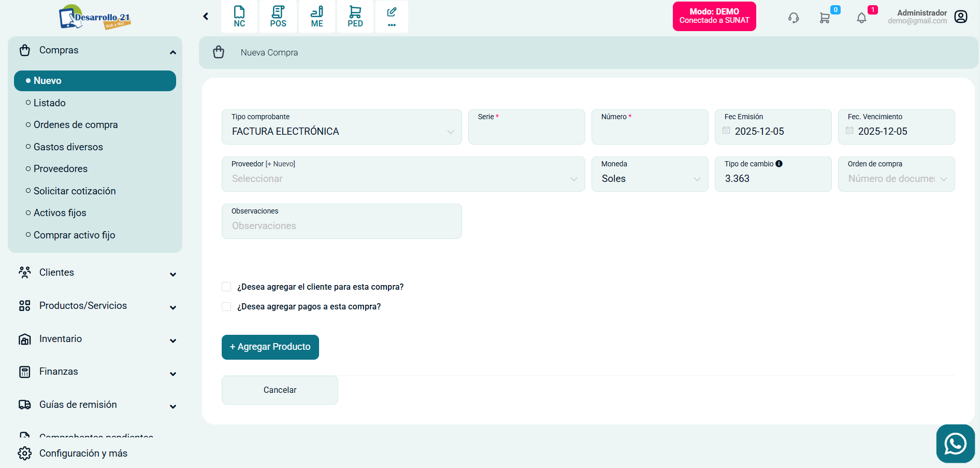Click the Tipo de cambio info icon
This screenshot has height=468, width=980.
(x=779, y=164)
